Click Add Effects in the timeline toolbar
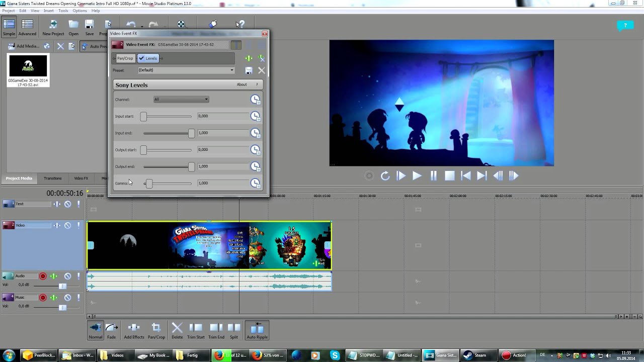 coord(134,330)
